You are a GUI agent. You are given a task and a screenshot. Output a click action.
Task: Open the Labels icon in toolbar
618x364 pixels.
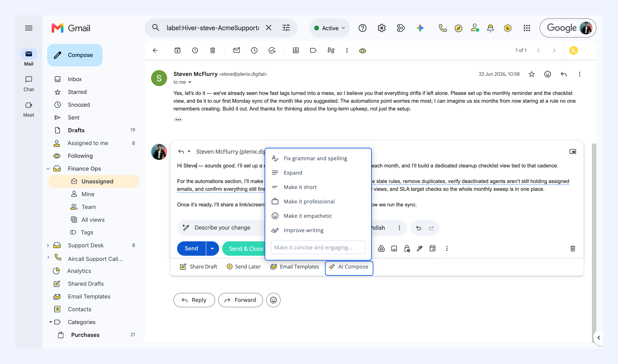[x=313, y=50]
